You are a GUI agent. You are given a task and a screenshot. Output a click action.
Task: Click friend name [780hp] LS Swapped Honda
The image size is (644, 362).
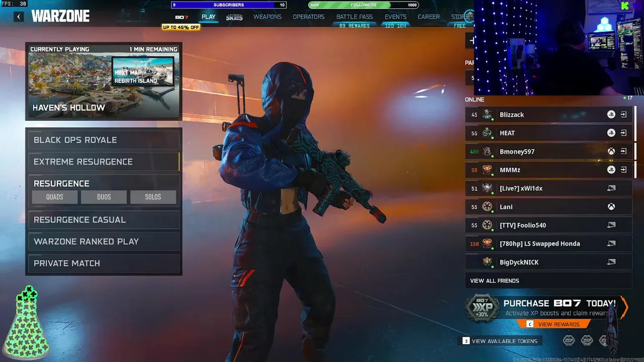click(540, 243)
